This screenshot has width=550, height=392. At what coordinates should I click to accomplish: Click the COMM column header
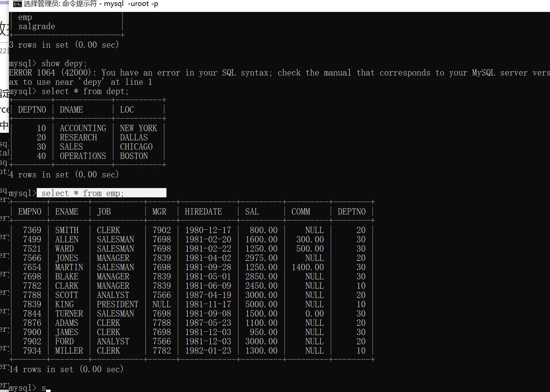(300, 212)
